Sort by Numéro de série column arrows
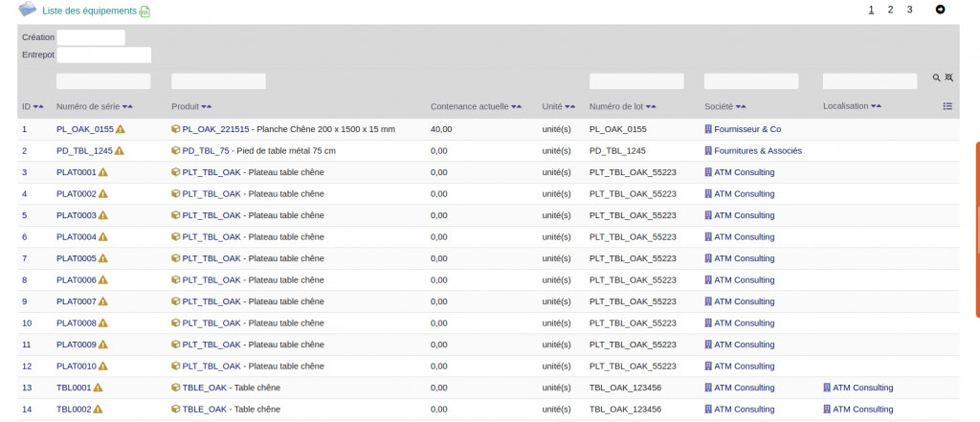980x422 pixels. 127,106
